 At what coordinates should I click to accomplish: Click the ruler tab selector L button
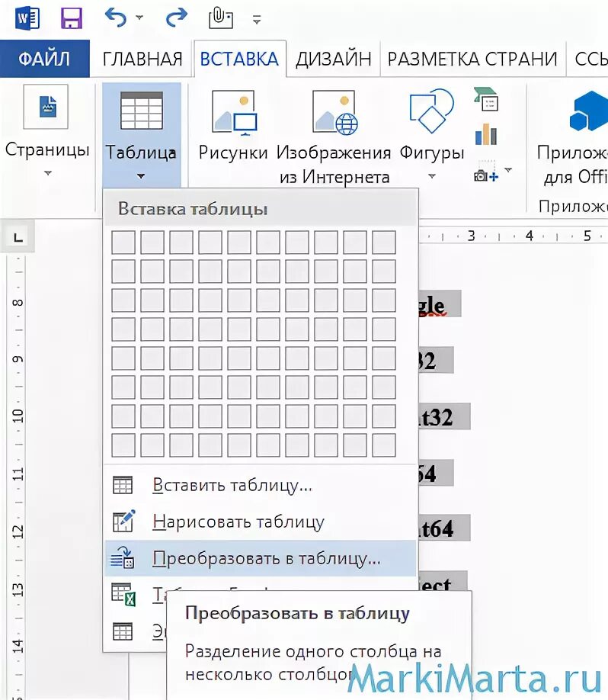(x=18, y=236)
